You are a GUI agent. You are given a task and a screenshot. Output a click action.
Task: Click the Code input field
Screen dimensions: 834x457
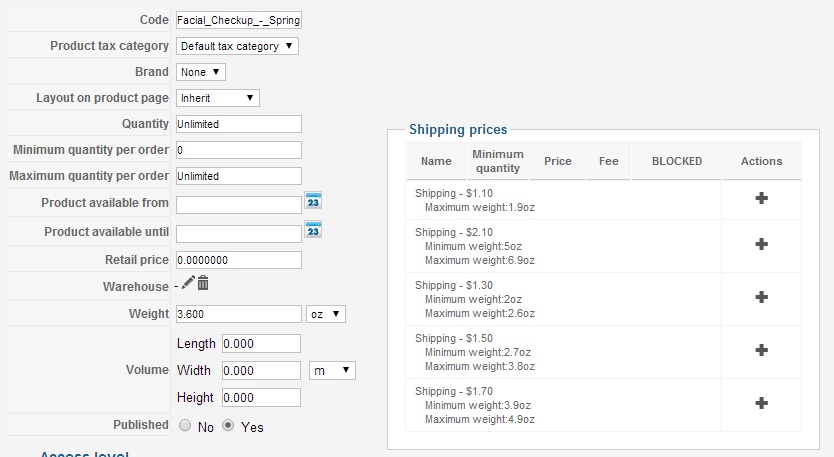(x=238, y=20)
